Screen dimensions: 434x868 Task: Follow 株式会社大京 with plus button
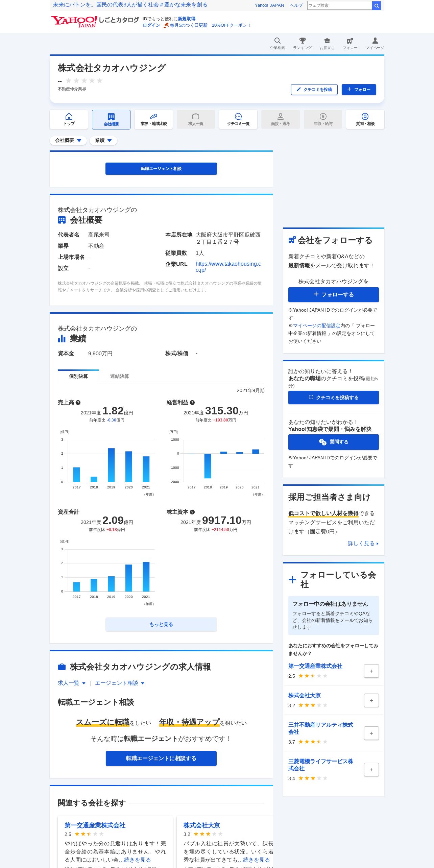click(x=371, y=700)
